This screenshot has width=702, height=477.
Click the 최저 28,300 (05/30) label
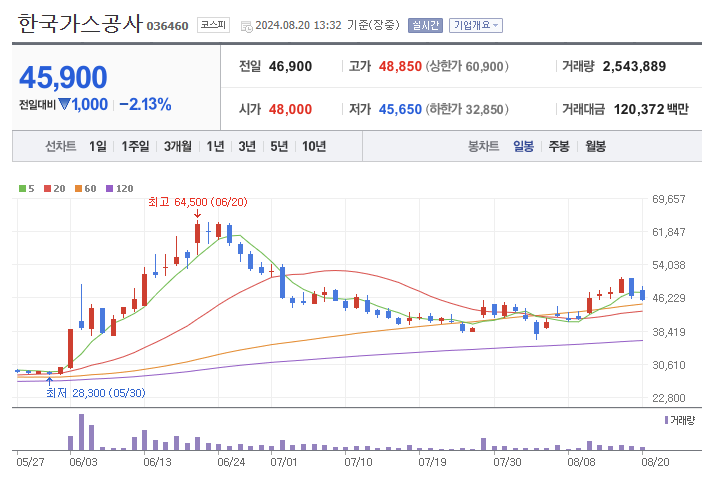[96, 393]
